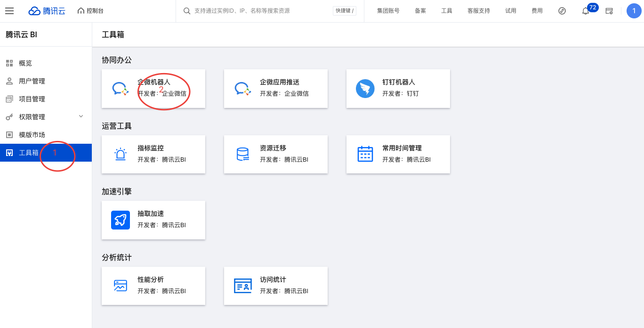Open the 钉钉机器人 card title
The width and height of the screenshot is (644, 328).
click(x=399, y=82)
